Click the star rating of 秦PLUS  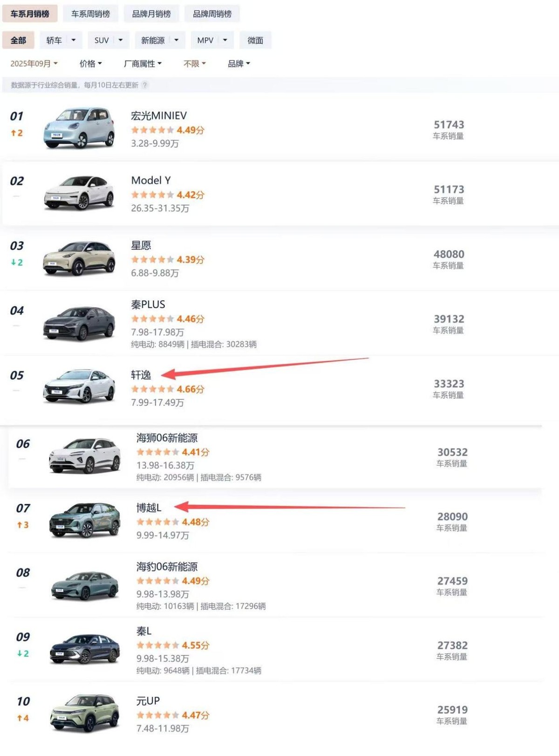click(x=152, y=319)
